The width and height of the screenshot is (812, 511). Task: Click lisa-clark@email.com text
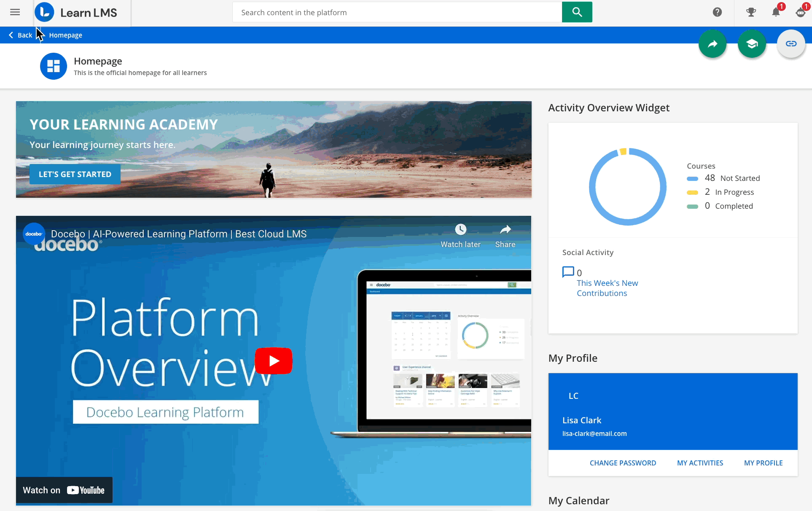tap(594, 433)
